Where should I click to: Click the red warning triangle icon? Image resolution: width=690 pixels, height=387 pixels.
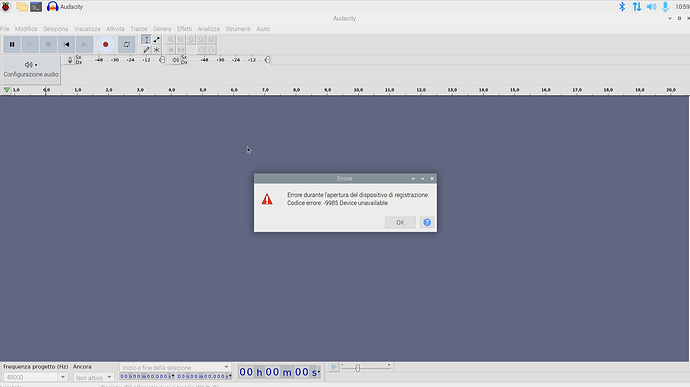click(267, 199)
